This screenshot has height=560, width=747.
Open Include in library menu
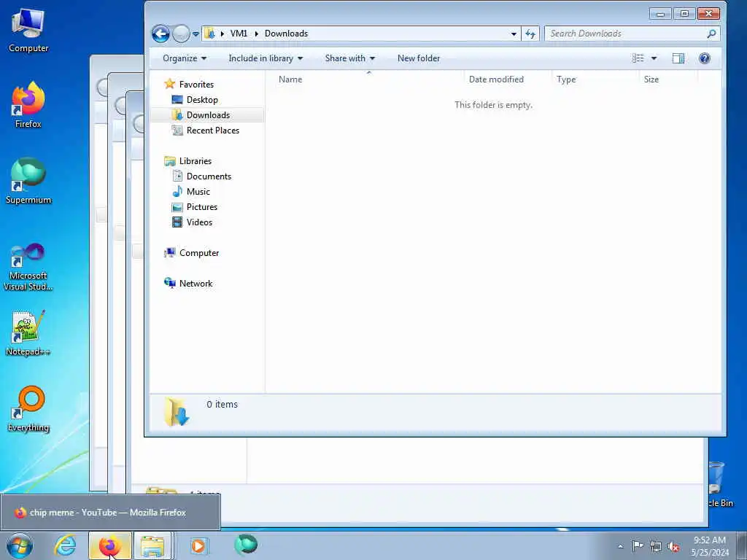point(266,58)
